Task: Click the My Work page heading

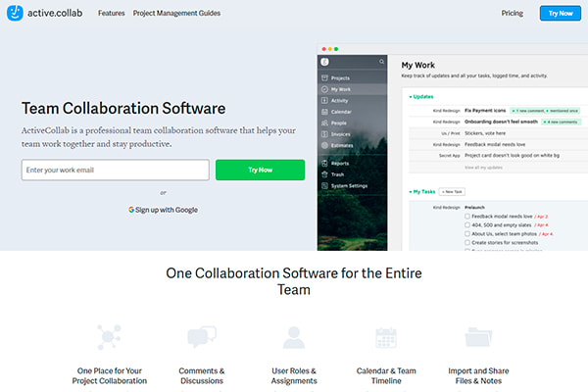Action: point(418,66)
